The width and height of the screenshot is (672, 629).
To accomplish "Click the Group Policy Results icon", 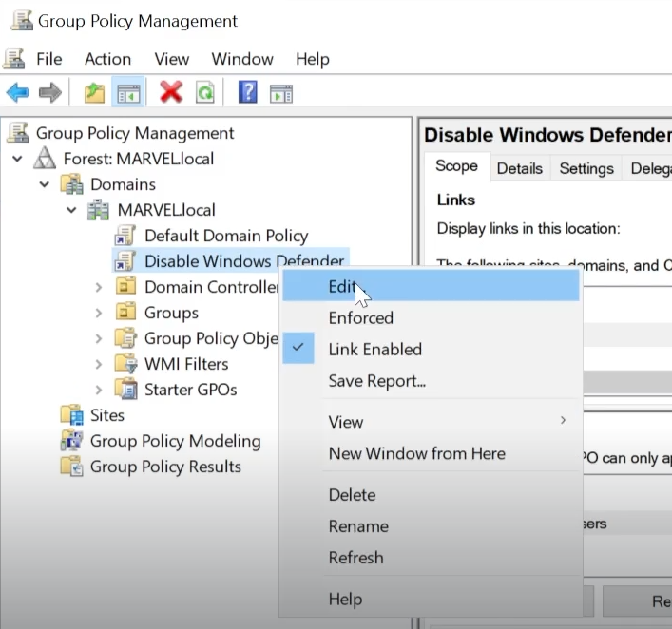I will click(x=72, y=467).
